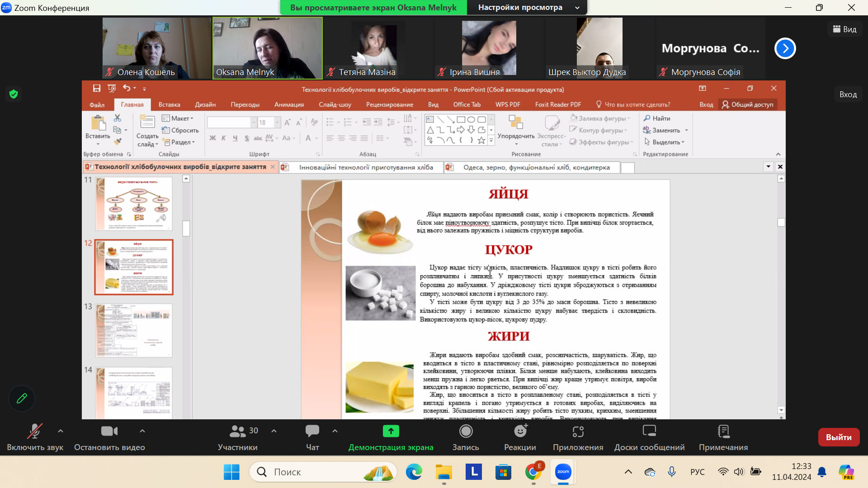
Task: Open Microsoft Edge from the taskbar
Action: (414, 472)
